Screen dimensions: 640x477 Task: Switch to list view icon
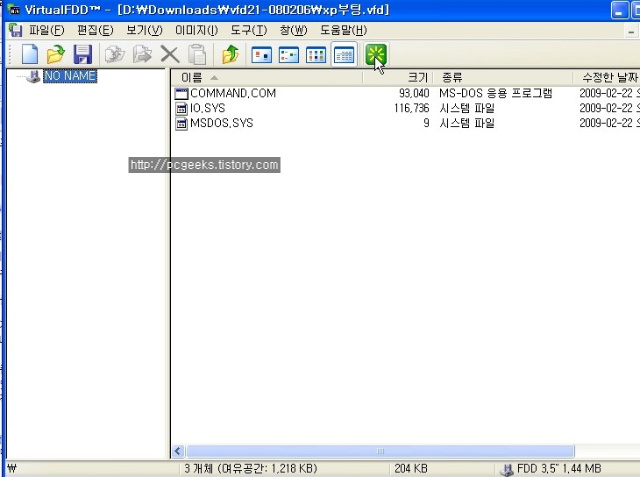point(316,55)
